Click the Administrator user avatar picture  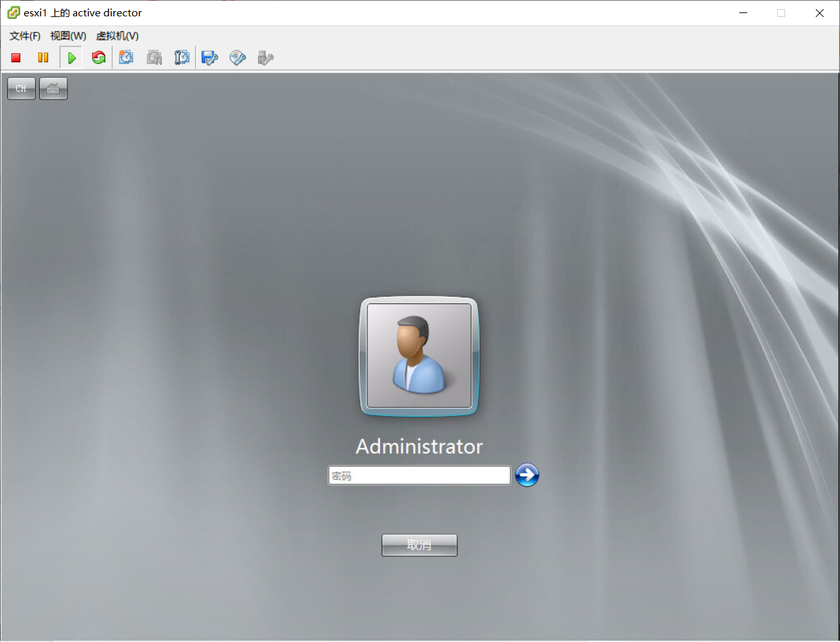tap(419, 356)
